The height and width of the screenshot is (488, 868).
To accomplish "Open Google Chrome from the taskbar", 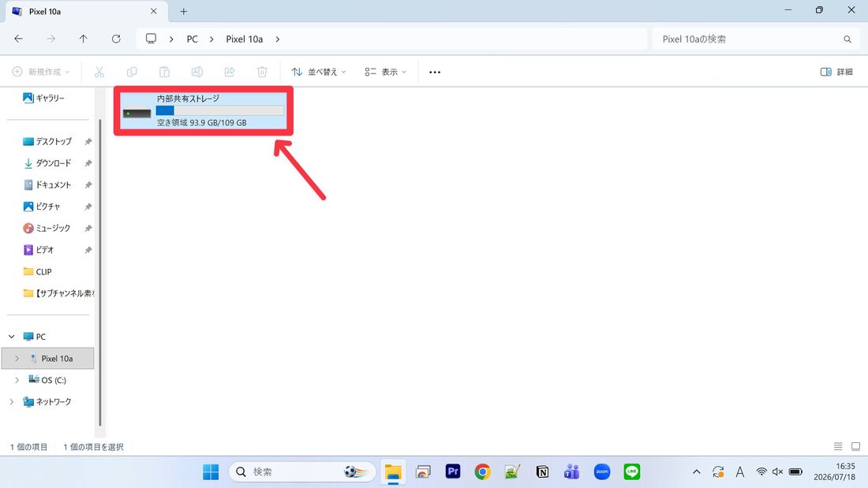I will point(482,471).
